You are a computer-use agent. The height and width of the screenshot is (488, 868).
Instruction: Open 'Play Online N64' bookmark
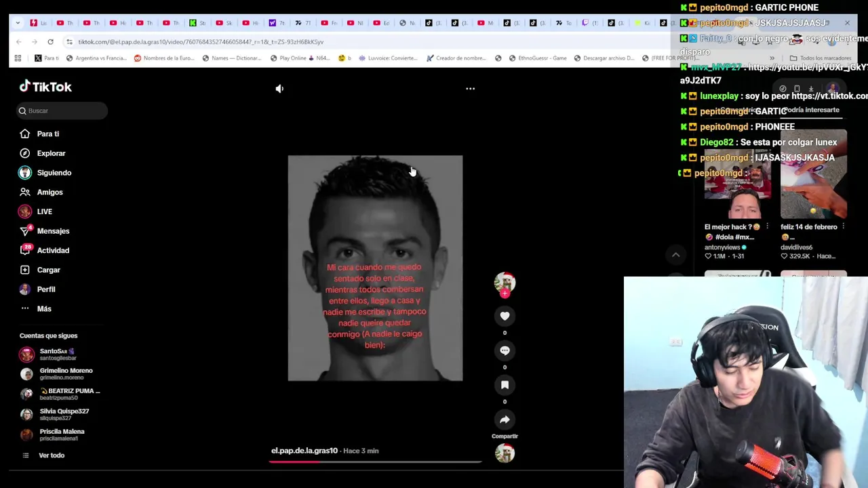coord(300,58)
